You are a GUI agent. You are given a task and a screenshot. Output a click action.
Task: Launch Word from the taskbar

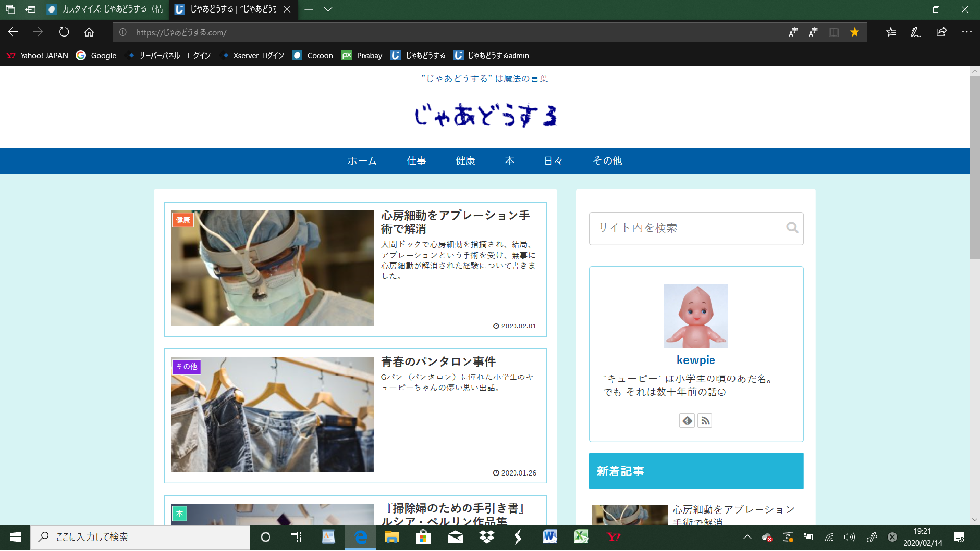click(x=549, y=537)
